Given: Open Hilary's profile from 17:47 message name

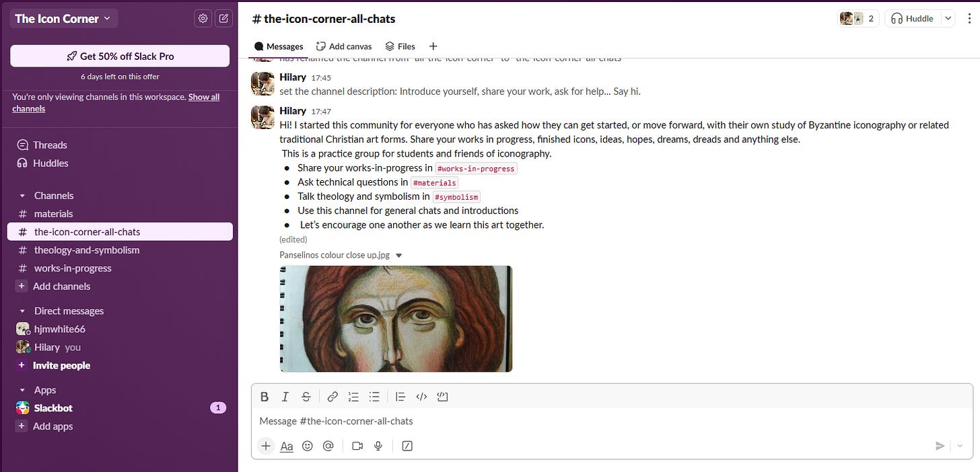Looking at the screenshot, I should (293, 111).
